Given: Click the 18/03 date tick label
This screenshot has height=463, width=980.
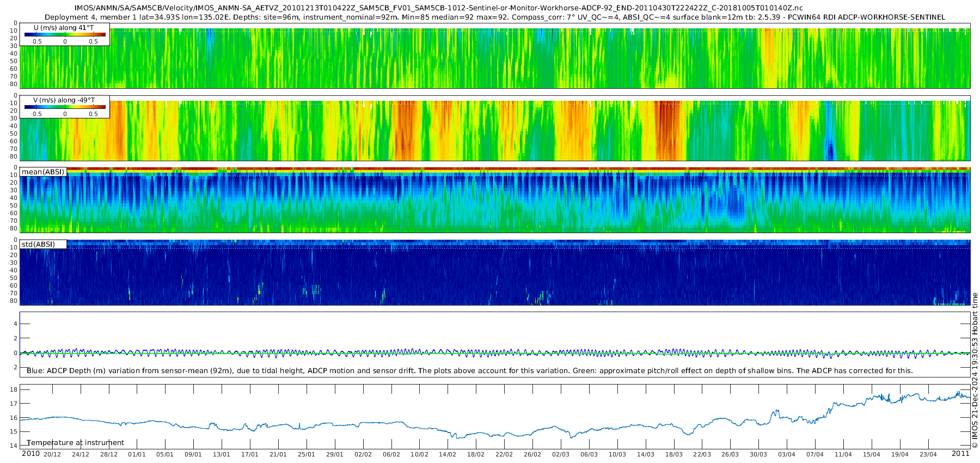Looking at the screenshot, I should point(673,455).
